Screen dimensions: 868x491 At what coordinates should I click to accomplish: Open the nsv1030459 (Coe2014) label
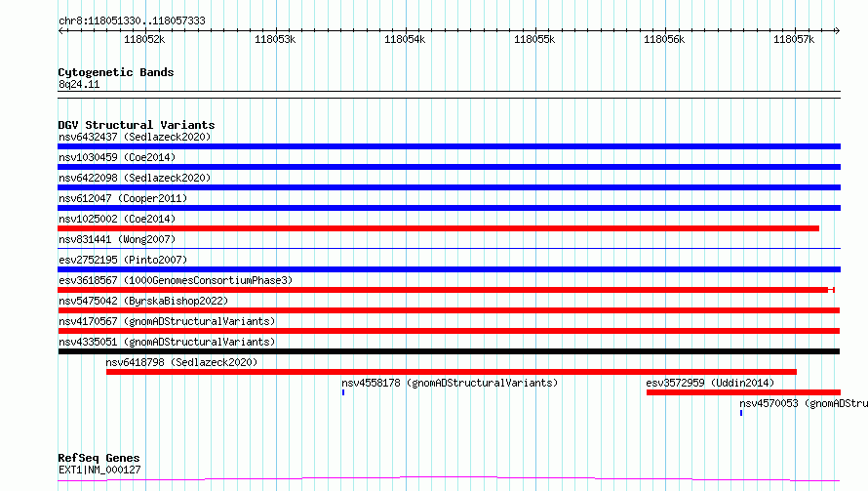117,157
